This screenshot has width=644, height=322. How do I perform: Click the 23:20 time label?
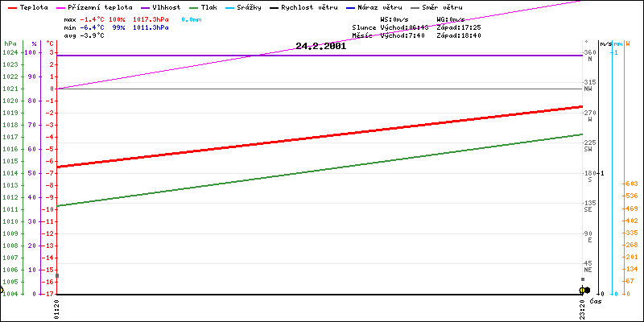click(582, 308)
